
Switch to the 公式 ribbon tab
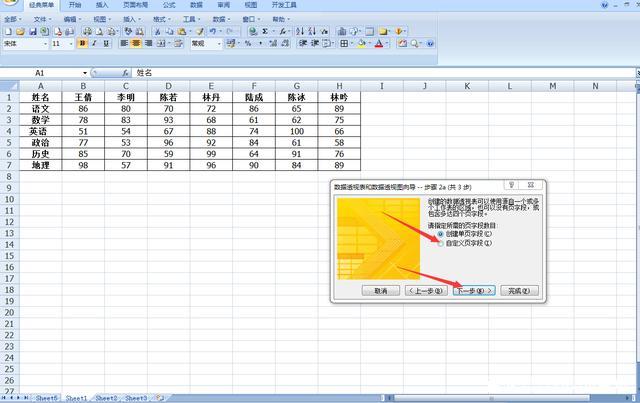pyautogui.click(x=169, y=5)
